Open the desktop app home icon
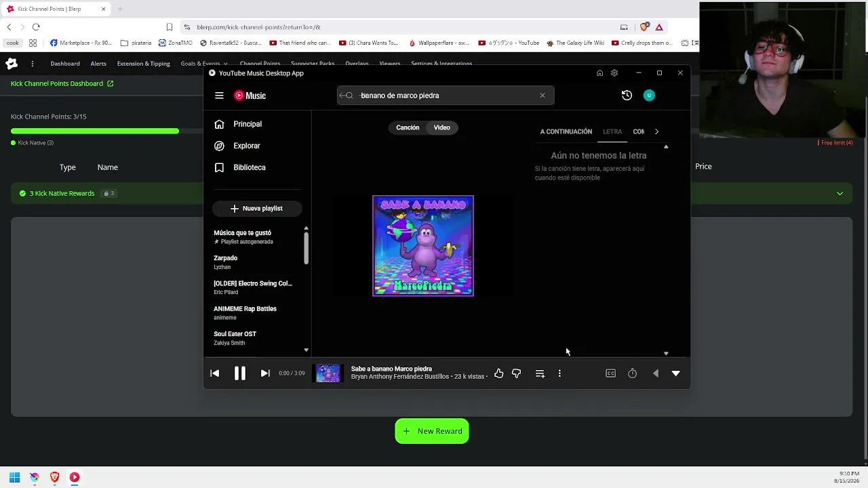This screenshot has height=488, width=868. (599, 73)
